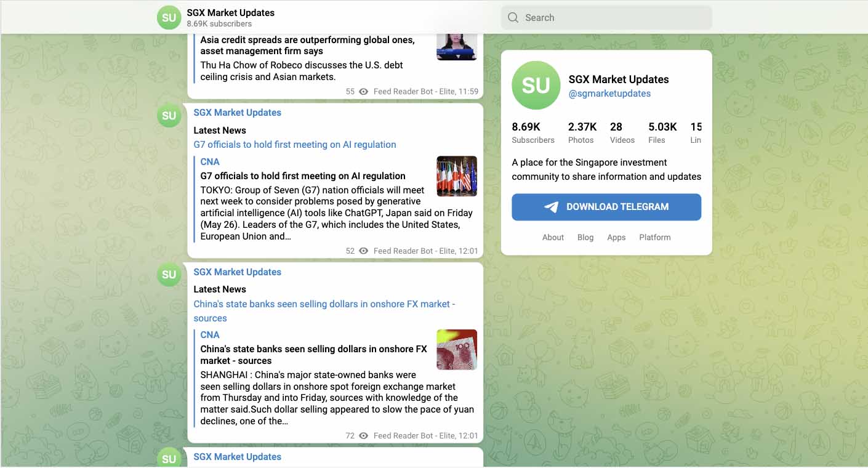
Task: Open the G7 AI regulation headline link
Action: [x=294, y=144]
